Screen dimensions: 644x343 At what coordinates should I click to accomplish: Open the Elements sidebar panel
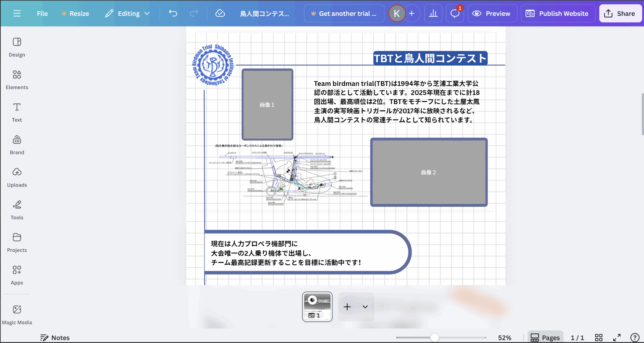tap(17, 80)
